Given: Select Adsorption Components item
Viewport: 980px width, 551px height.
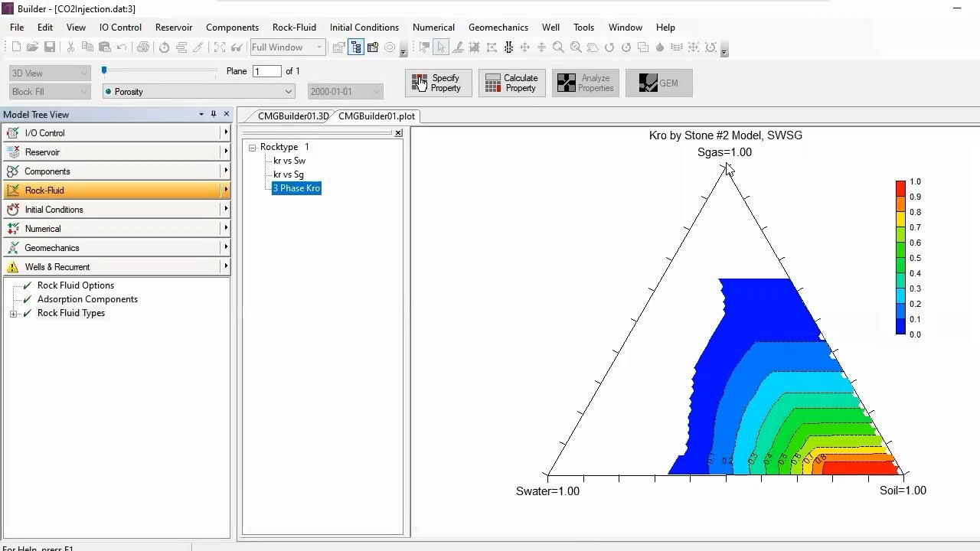Looking at the screenshot, I should 88,299.
